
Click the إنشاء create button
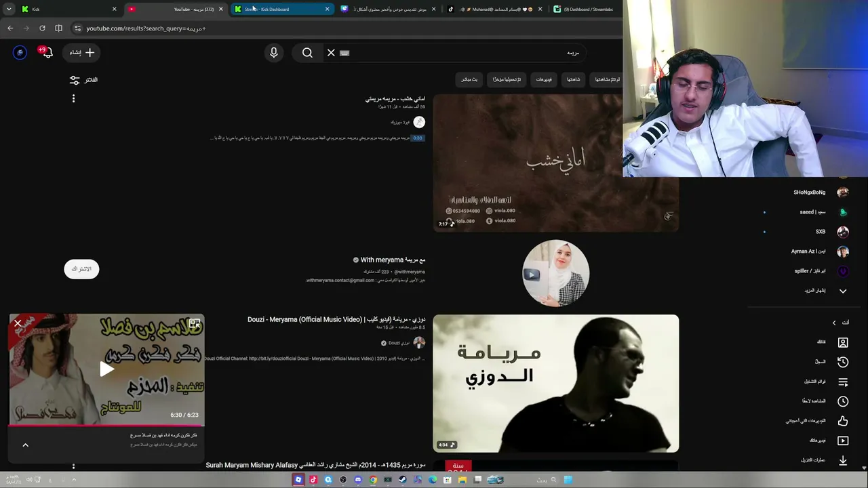pyautogui.click(x=82, y=52)
